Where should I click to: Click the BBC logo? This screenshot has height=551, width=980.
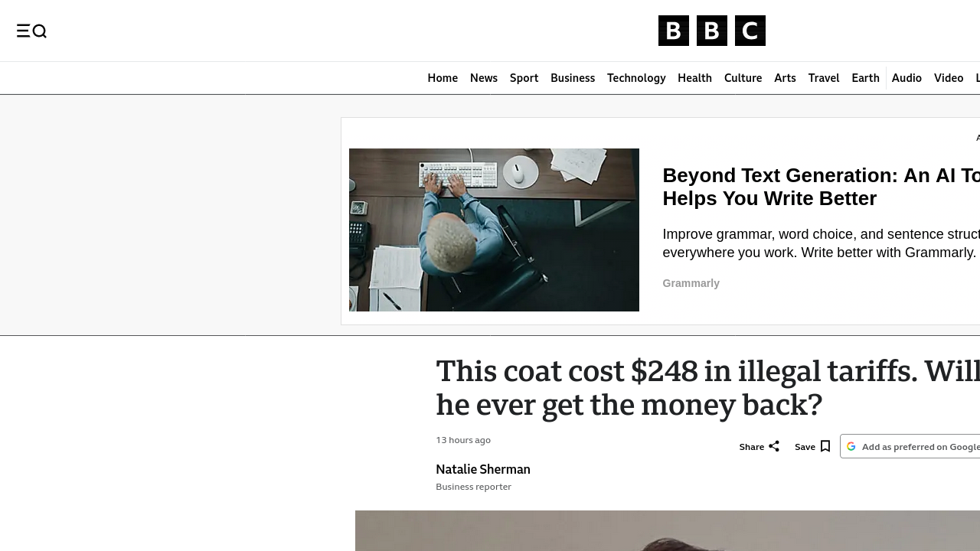pyautogui.click(x=712, y=31)
